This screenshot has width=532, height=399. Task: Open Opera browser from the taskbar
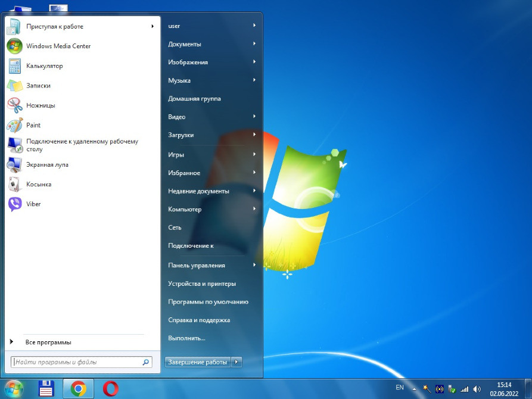pos(110,389)
